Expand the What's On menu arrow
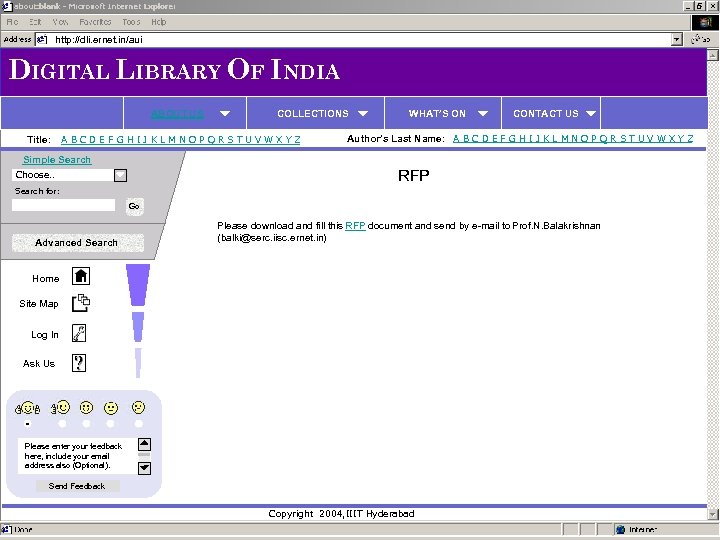This screenshot has height=540, width=720. (483, 113)
